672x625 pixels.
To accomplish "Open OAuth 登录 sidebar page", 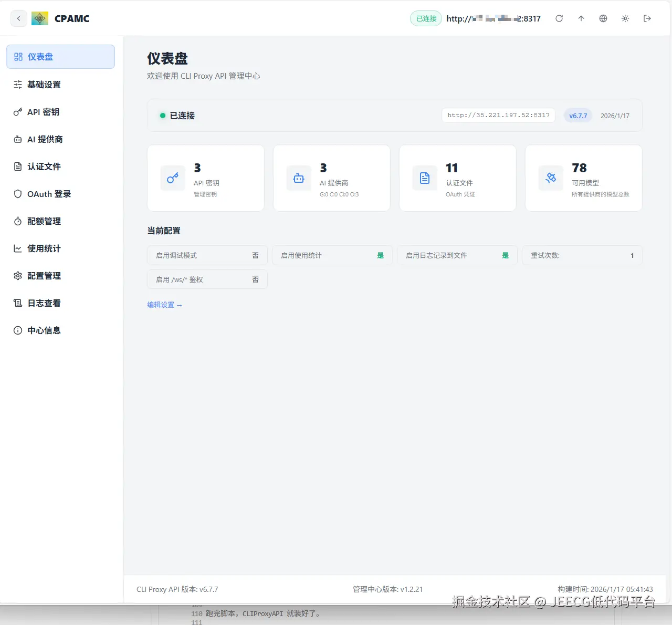I will click(x=60, y=194).
